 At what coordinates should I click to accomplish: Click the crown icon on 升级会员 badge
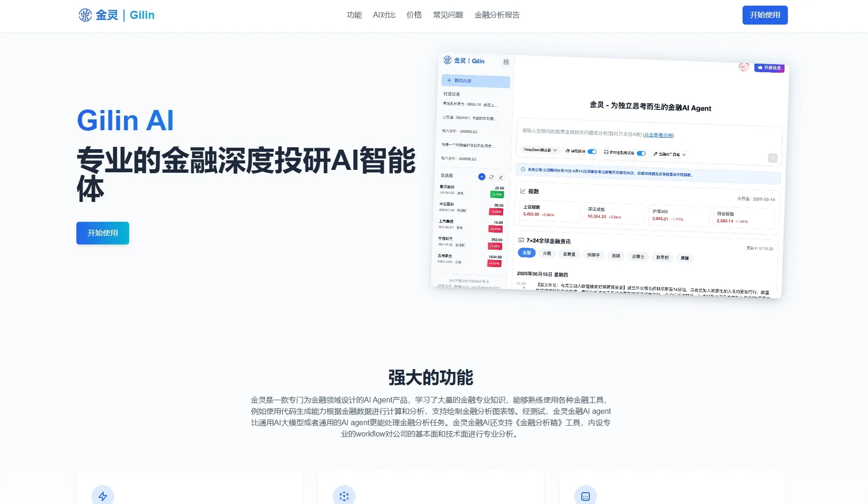(759, 67)
